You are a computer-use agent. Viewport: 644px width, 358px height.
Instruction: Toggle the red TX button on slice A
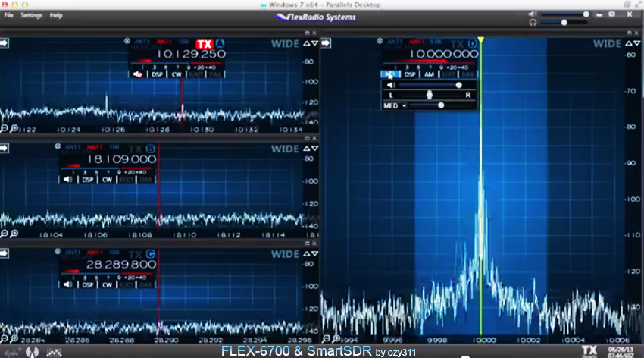204,44
